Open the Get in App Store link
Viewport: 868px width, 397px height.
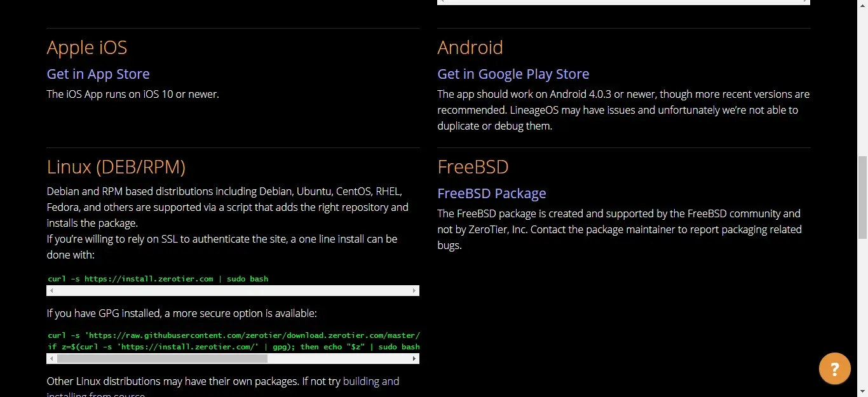click(98, 74)
